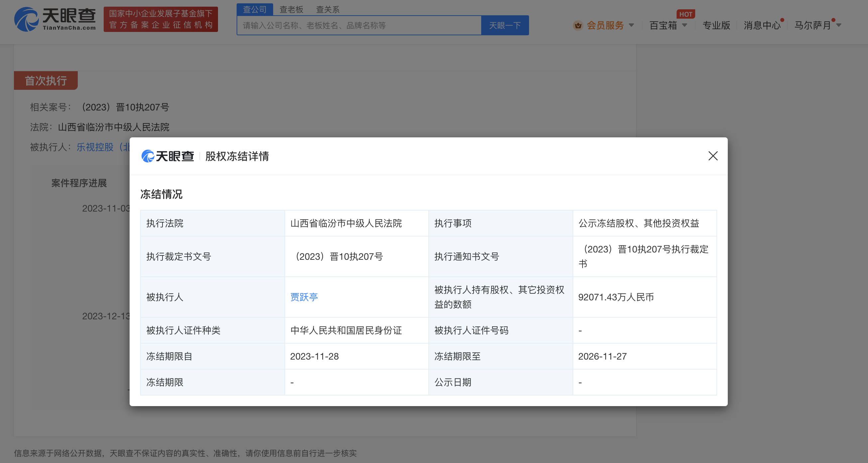Focus the company name search field

(x=359, y=26)
